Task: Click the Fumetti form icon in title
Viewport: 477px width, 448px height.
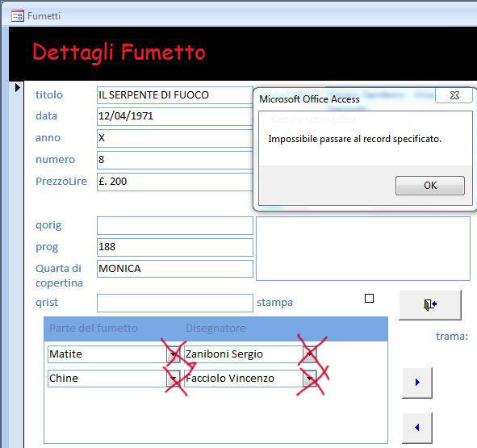Action: (17, 16)
